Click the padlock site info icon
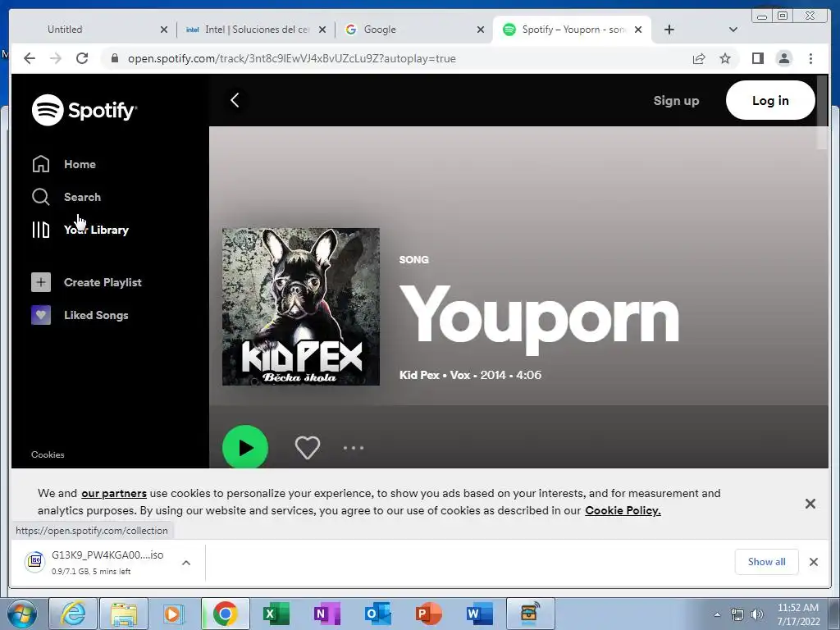The height and width of the screenshot is (630, 840). click(x=114, y=58)
